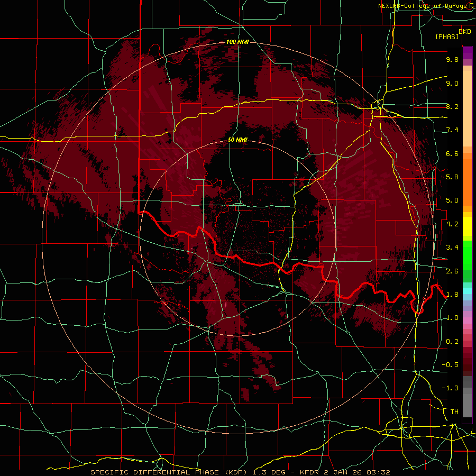The image size is (476, 476).
Task: Click the 50 NMI range ring label
Action: coord(237,140)
